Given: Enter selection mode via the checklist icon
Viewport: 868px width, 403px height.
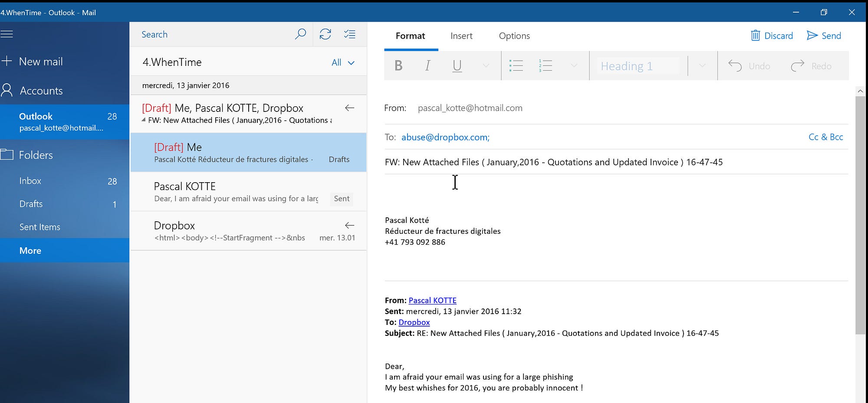Looking at the screenshot, I should (350, 34).
